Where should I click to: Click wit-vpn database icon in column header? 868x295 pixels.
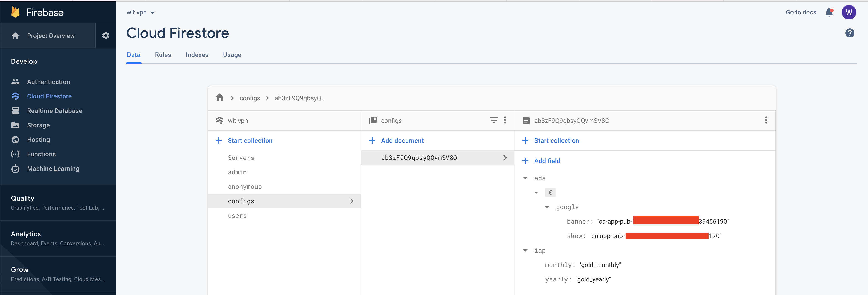(220, 121)
